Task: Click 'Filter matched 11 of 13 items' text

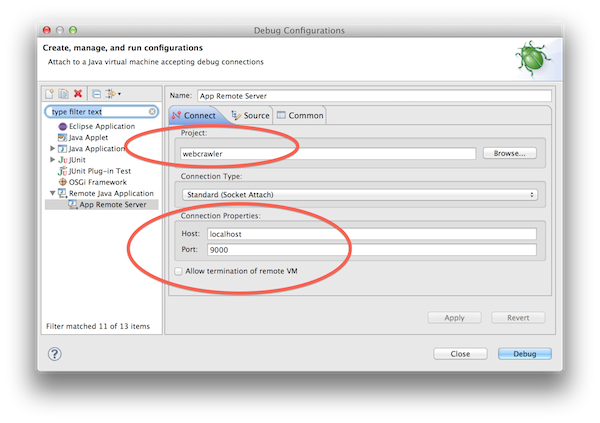Action: coord(98,326)
